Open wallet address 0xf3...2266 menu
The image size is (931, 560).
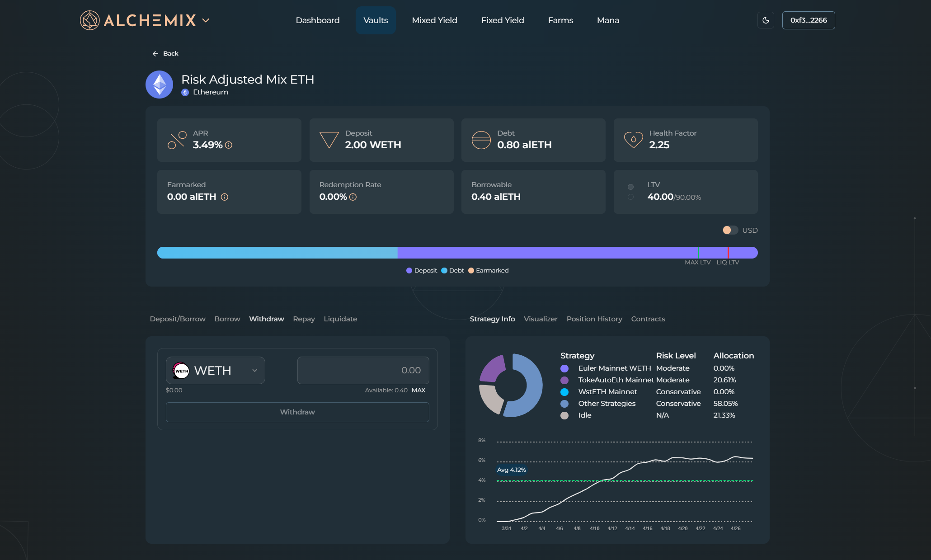pos(808,20)
